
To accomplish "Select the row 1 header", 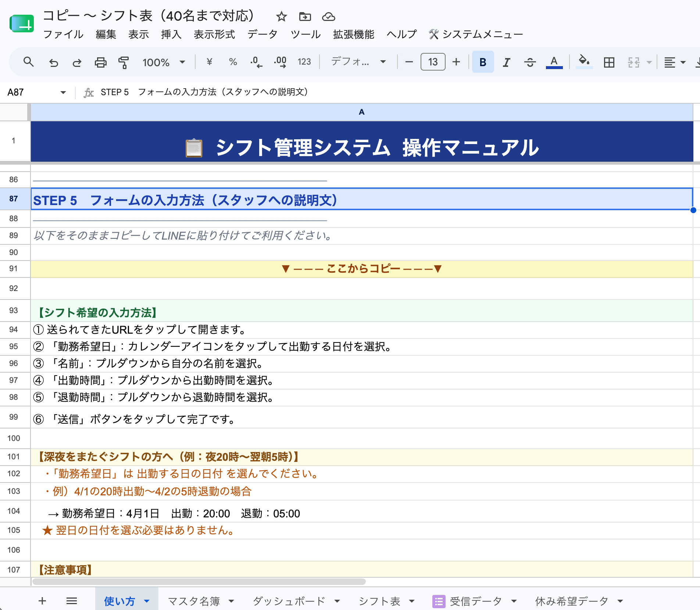I will (14, 141).
